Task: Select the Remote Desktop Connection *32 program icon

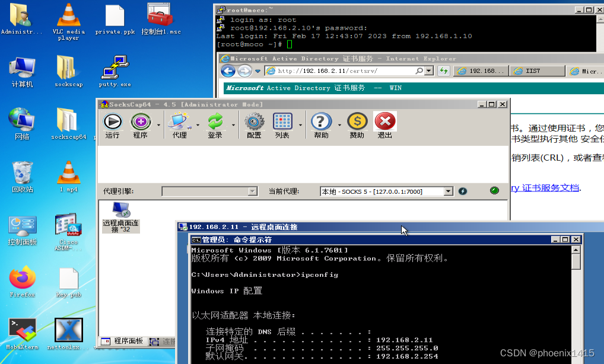Action: coord(120,218)
